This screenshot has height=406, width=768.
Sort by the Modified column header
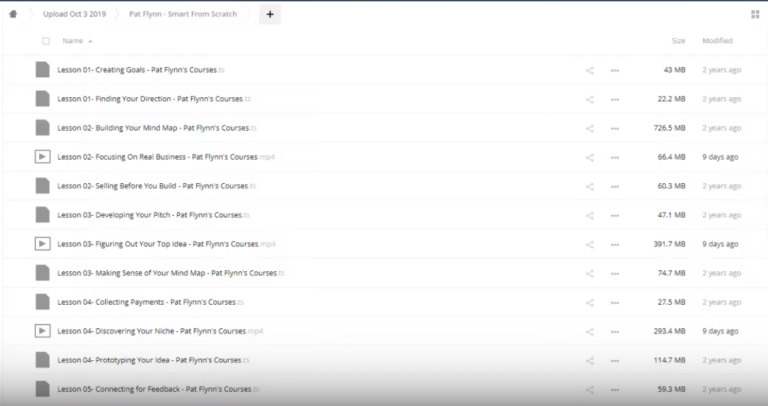click(x=718, y=41)
